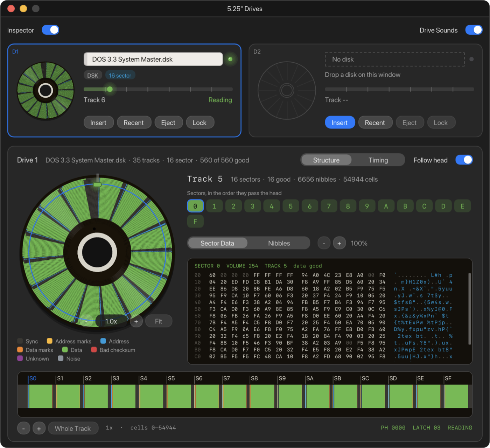Click the DOS 3.3 System Master.dsk name field
The height and width of the screenshot is (448, 490).
click(153, 59)
